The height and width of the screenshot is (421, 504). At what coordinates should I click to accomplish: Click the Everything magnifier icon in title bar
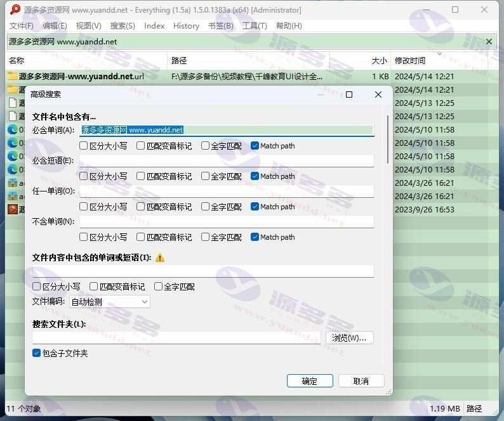click(15, 10)
